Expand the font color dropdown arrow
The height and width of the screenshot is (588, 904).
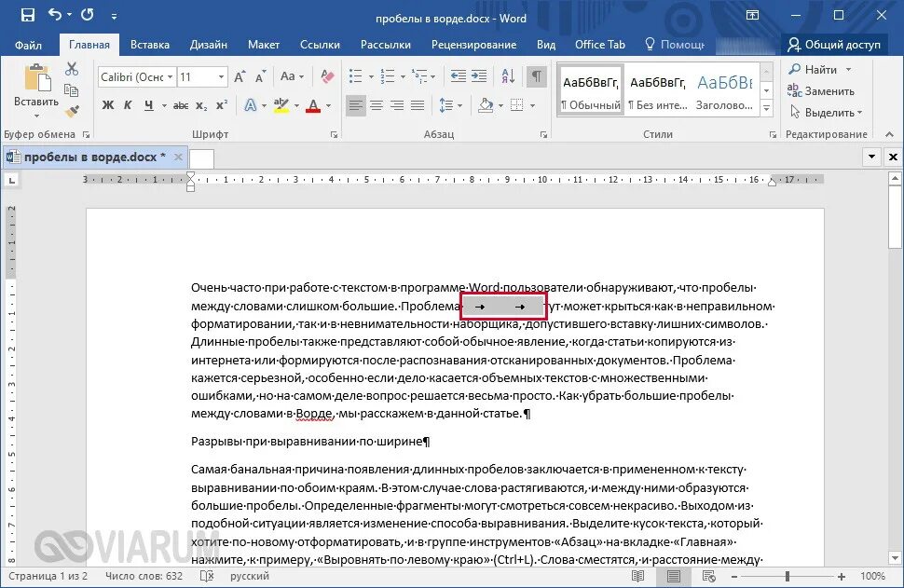point(329,106)
